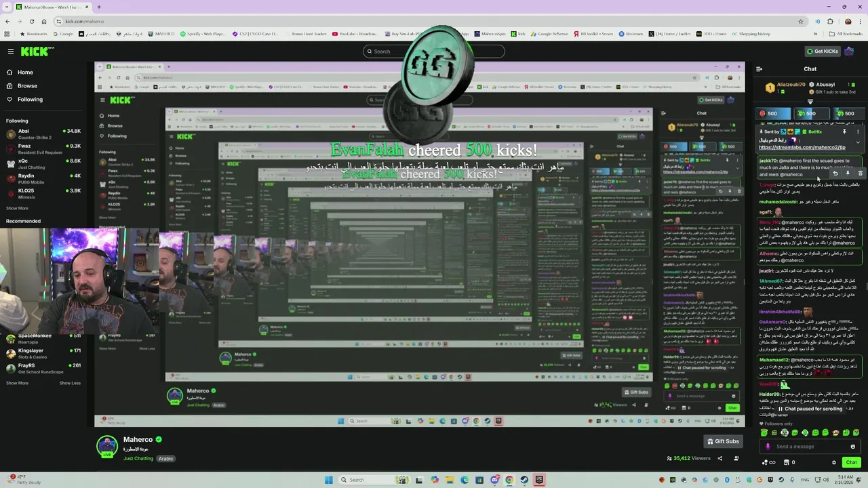Open KLO25 channel in Following list

coord(43,193)
